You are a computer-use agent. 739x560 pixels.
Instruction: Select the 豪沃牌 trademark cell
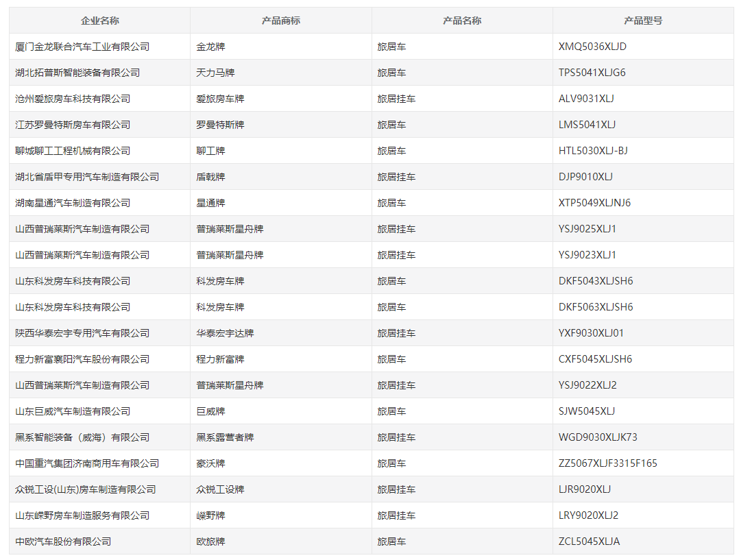281,463
